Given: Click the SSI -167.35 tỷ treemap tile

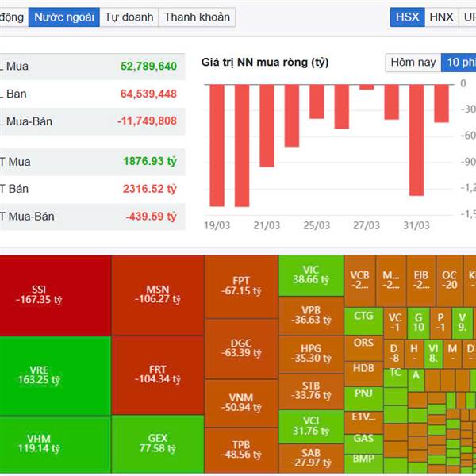Looking at the screenshot, I should click(56, 295).
